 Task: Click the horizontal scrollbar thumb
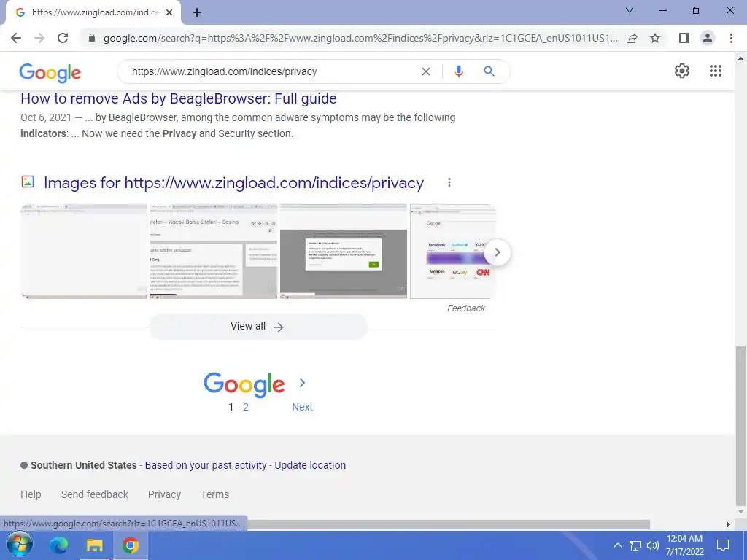coord(448,524)
